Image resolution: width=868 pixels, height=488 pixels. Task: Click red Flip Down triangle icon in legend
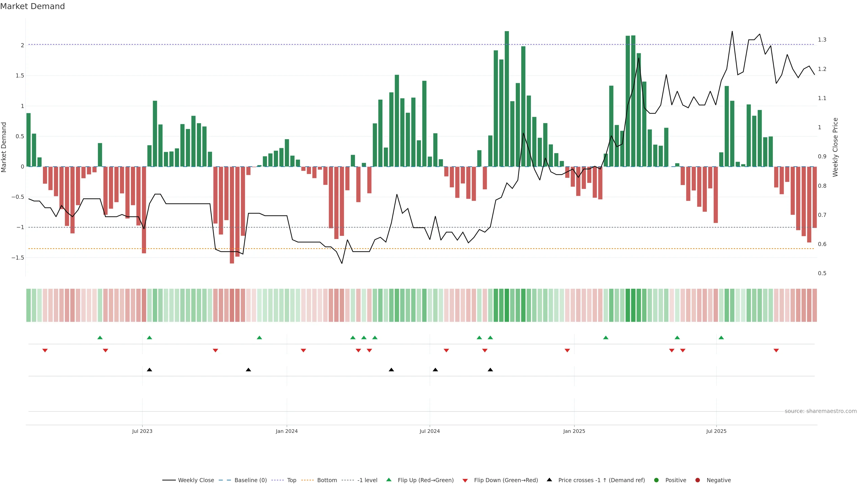pyautogui.click(x=465, y=481)
